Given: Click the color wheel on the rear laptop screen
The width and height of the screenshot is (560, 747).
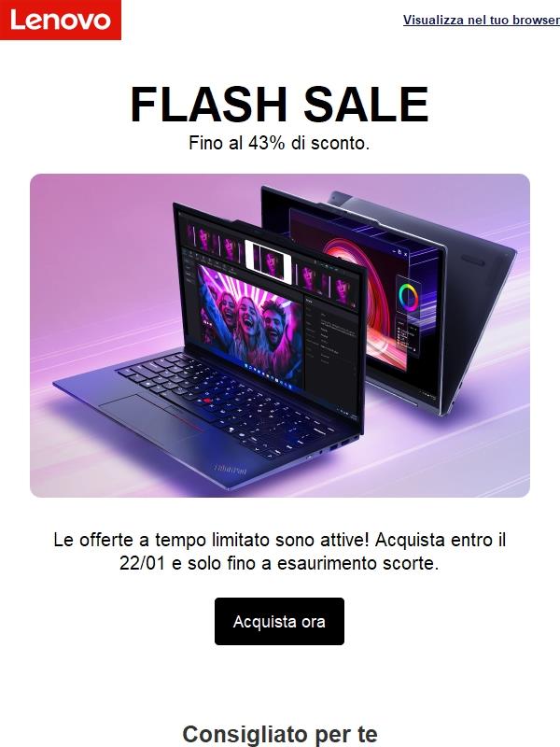Looking at the screenshot, I should pyautogui.click(x=410, y=297).
